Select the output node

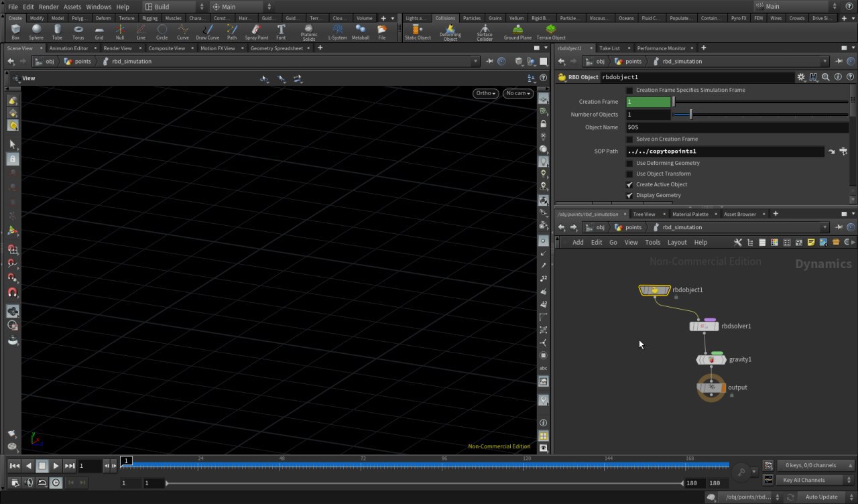(x=711, y=387)
